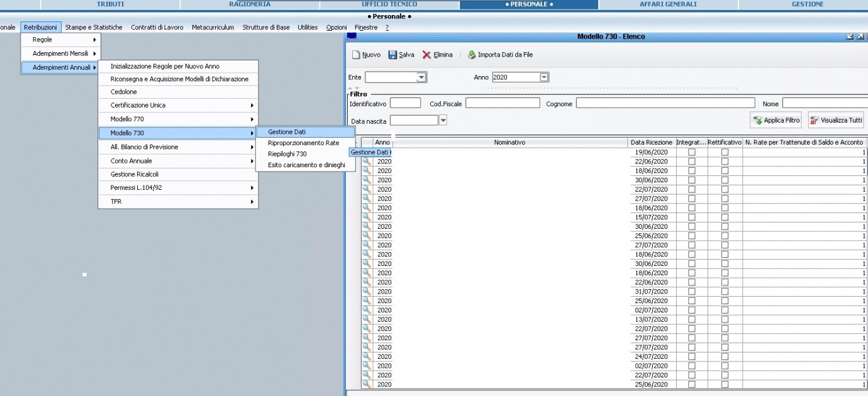Click the Nuovo new-document toolbar icon

tap(356, 55)
